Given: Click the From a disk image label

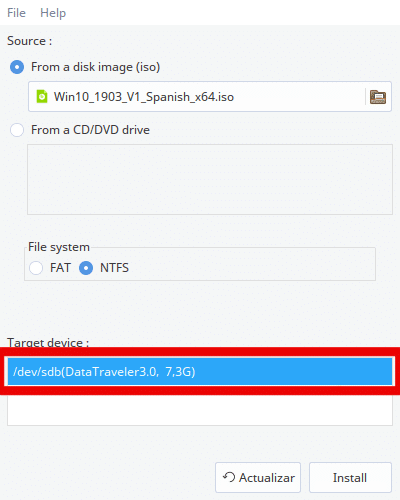Looking at the screenshot, I should point(95,67).
